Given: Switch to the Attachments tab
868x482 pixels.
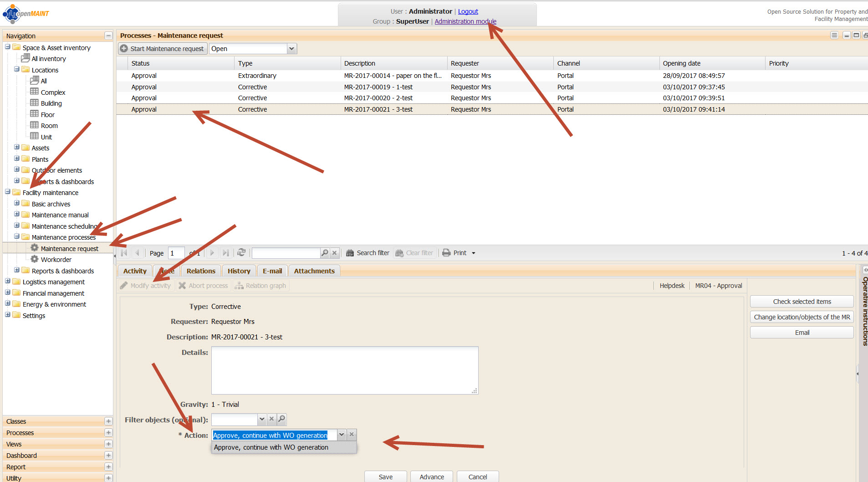Looking at the screenshot, I should click(x=314, y=271).
